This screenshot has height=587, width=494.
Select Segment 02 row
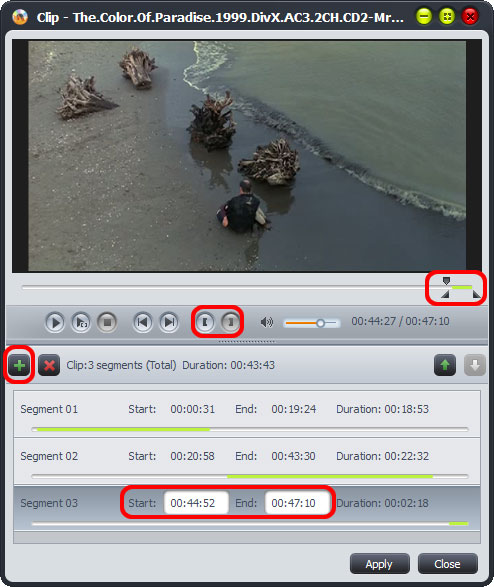point(247,461)
